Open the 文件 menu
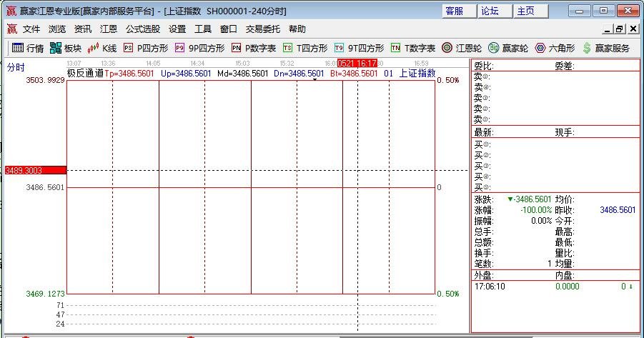Screen dimensions: 644x338 [x=31, y=29]
